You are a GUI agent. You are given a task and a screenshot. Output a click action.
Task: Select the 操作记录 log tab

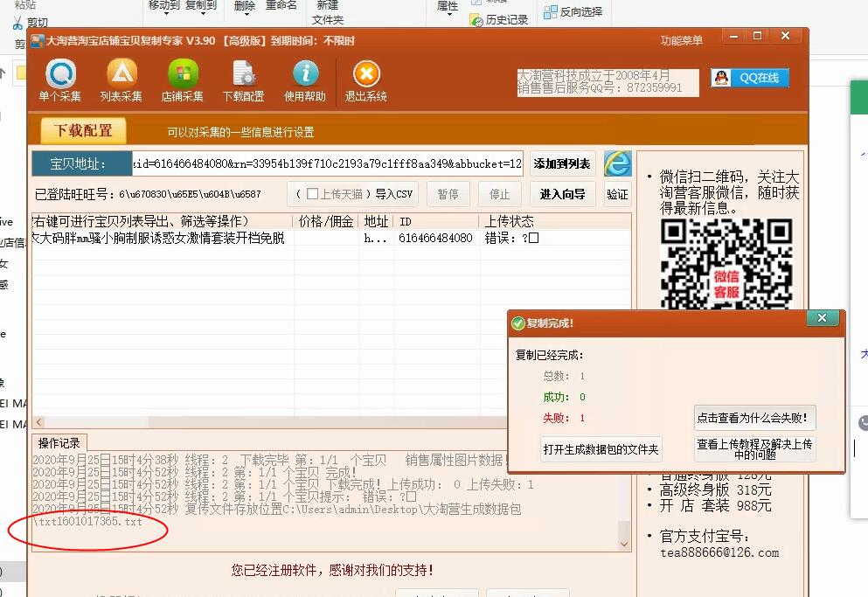[59, 443]
